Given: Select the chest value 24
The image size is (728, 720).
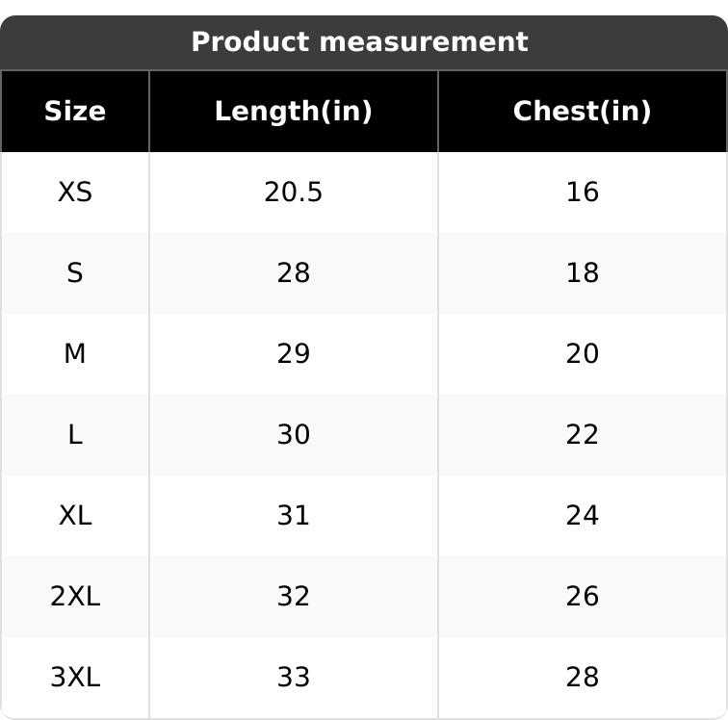Looking at the screenshot, I should point(582,516).
